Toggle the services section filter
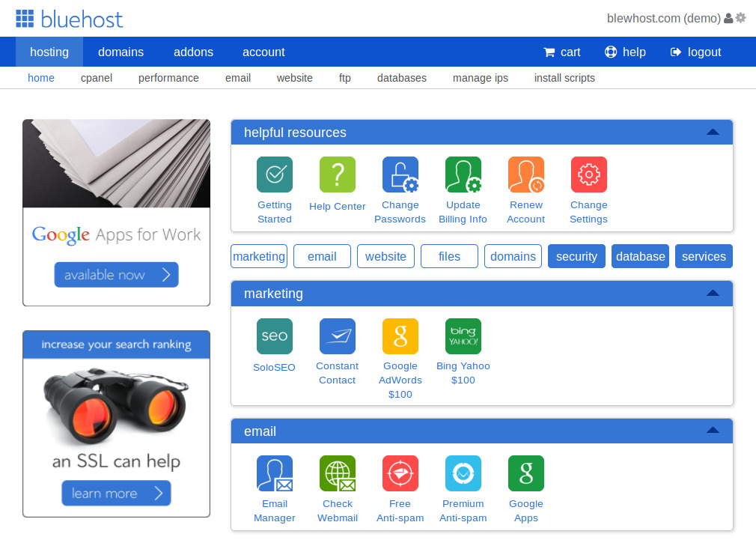The width and height of the screenshot is (756, 540). click(704, 256)
